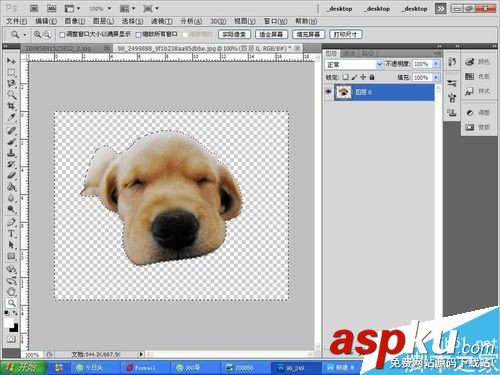Toggle lock image pixels brush icon
This screenshot has width=500, height=375.
(354, 77)
